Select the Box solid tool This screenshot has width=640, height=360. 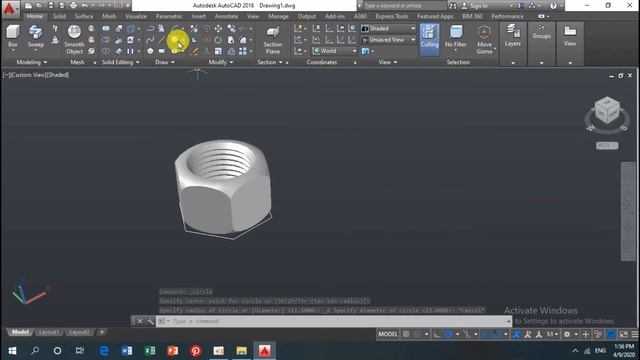tap(13, 36)
